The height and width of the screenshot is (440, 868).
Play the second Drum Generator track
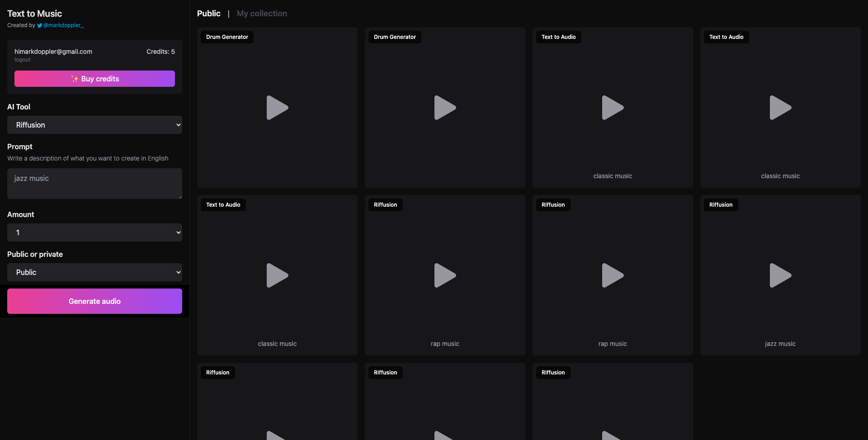[x=444, y=108]
